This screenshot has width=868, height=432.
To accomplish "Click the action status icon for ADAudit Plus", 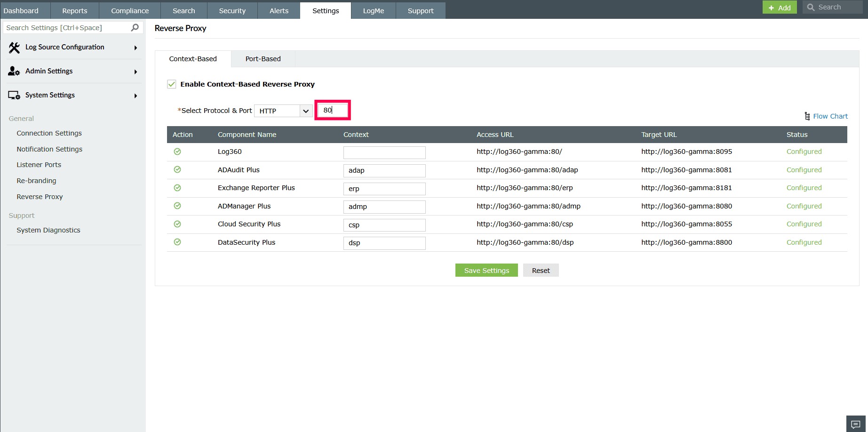I will [x=177, y=169].
